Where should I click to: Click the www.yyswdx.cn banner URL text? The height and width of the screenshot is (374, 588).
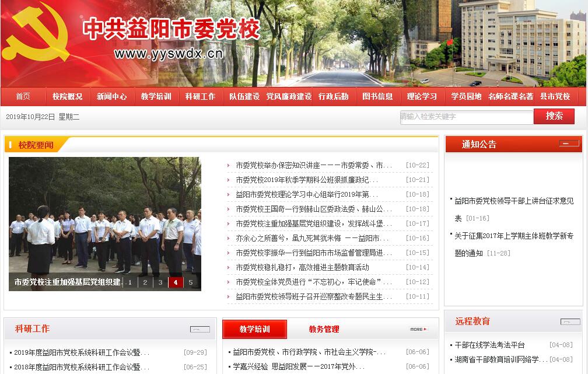tap(169, 54)
